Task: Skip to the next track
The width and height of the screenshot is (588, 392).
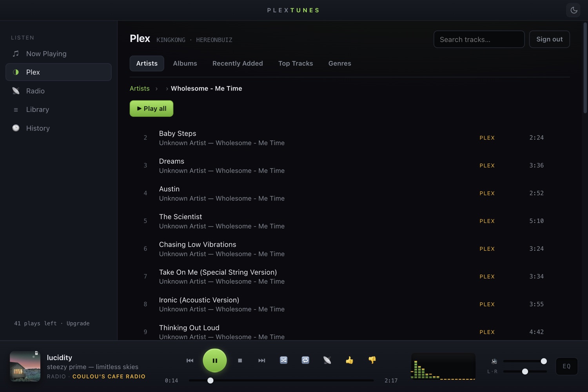Action: coord(261,360)
